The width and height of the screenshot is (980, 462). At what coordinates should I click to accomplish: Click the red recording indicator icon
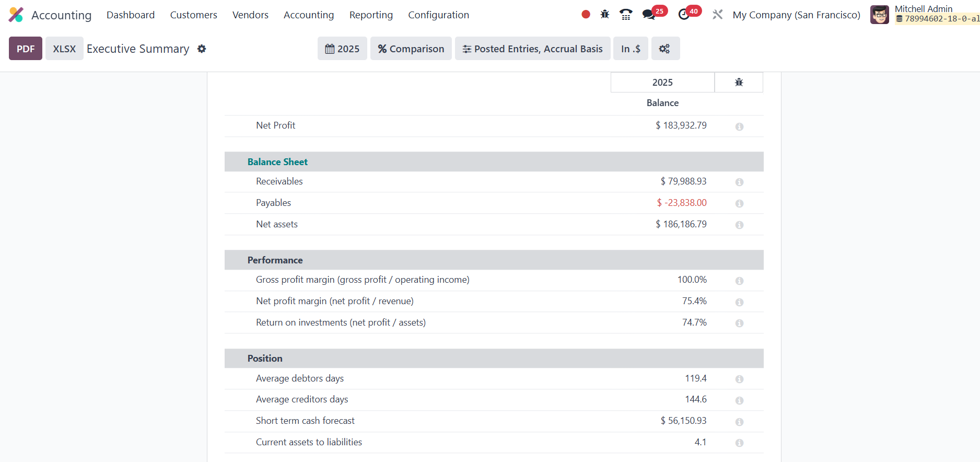click(x=586, y=15)
